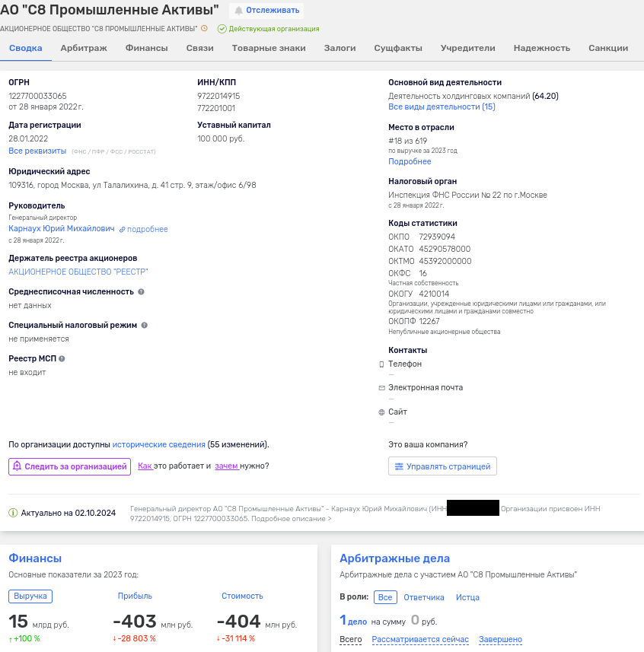Open Все виды деятельности (15) link
The height and width of the screenshot is (652, 644).
[x=442, y=107]
